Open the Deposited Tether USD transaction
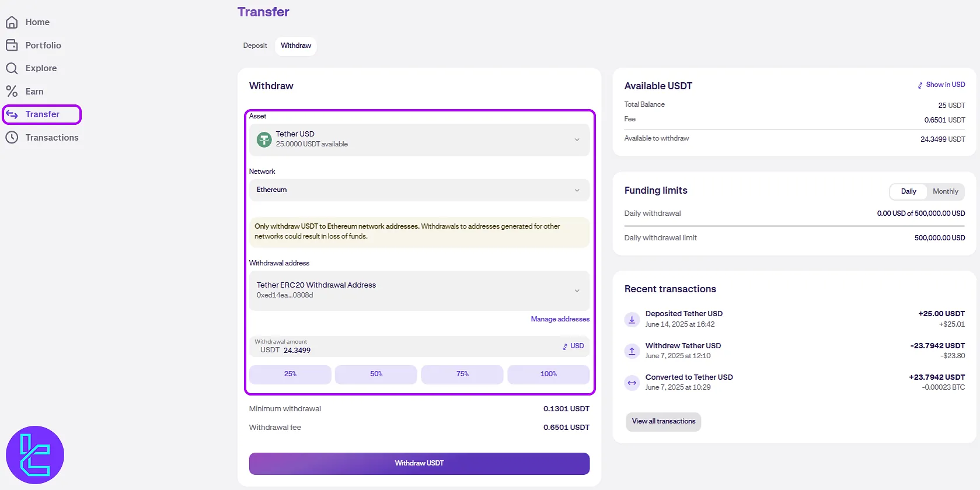The height and width of the screenshot is (490, 980). pyautogui.click(x=794, y=319)
